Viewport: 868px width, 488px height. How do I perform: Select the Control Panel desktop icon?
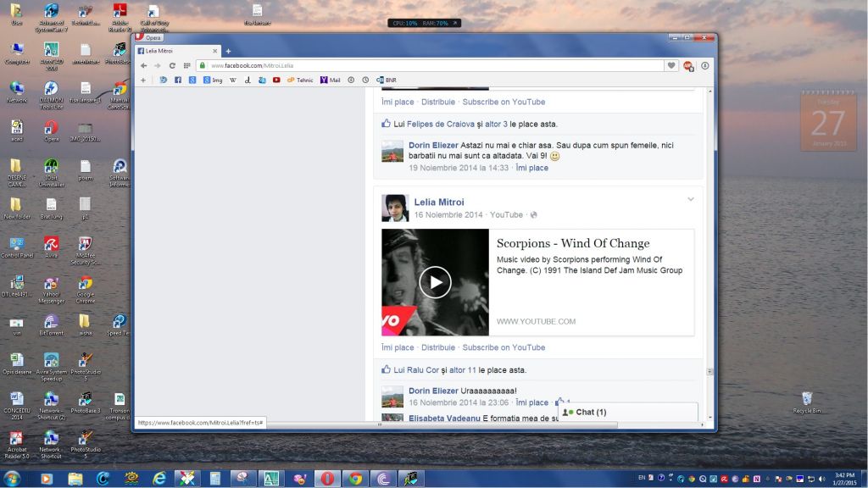[x=17, y=247]
